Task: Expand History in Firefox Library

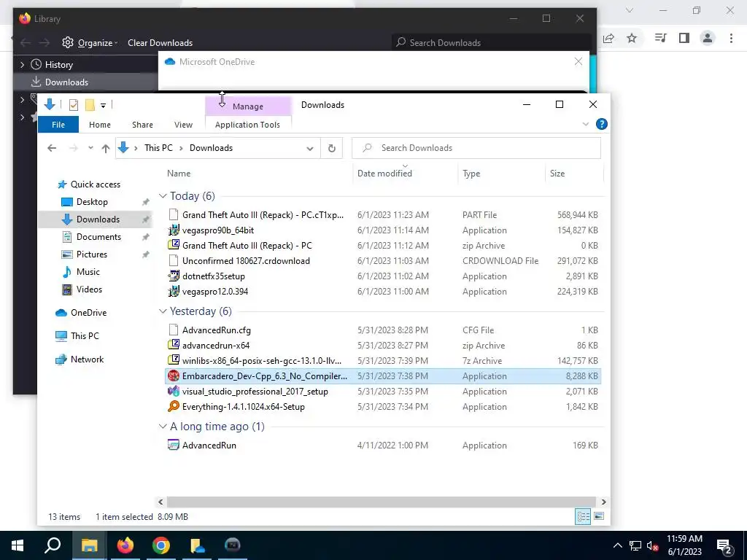Action: (22, 65)
